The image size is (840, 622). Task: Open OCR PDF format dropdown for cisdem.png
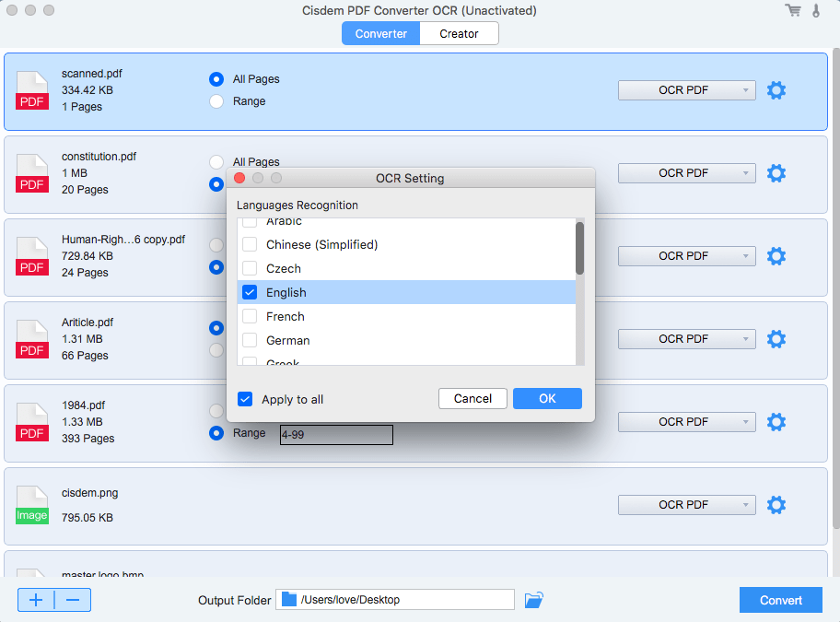coord(687,505)
